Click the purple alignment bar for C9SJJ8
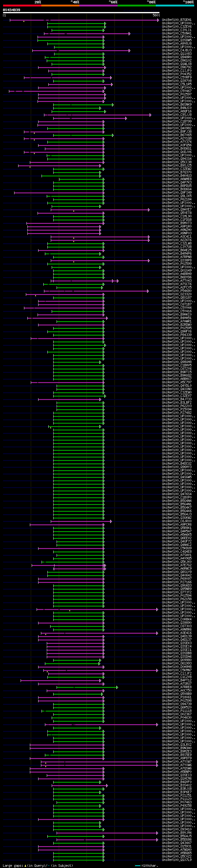The image size is (197, 868). (98, 115)
